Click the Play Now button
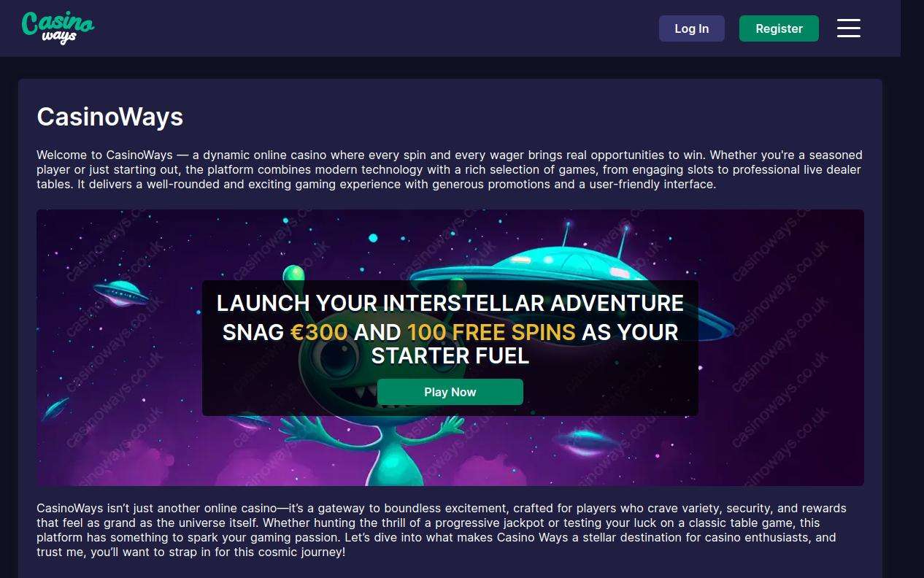Viewport: 924px width, 578px height. tap(450, 392)
